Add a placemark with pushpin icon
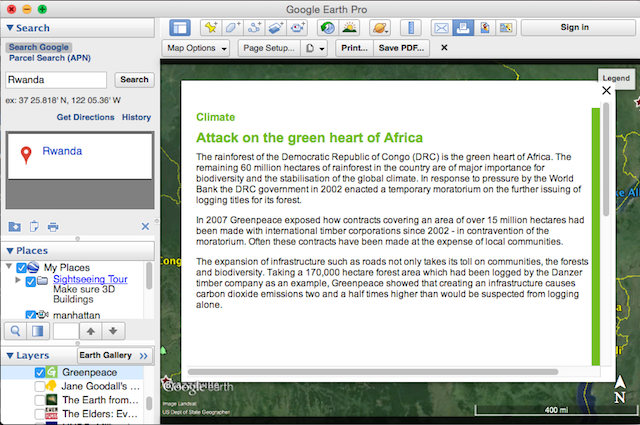The image size is (640, 425). point(211,28)
